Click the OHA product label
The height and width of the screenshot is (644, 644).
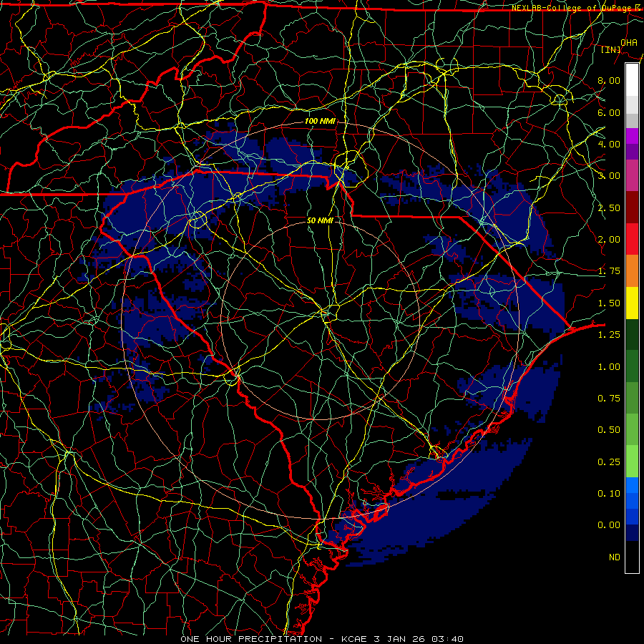pos(629,42)
